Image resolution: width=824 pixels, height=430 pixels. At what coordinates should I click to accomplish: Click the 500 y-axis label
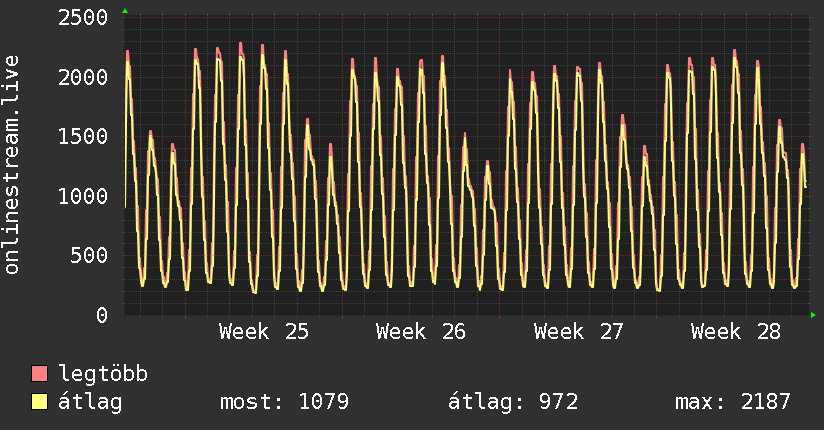pos(89,255)
